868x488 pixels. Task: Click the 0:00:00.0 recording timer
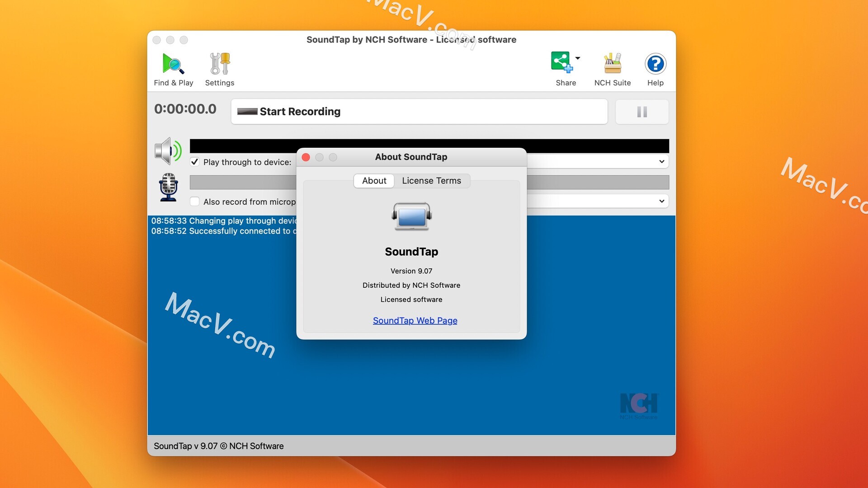pyautogui.click(x=185, y=109)
